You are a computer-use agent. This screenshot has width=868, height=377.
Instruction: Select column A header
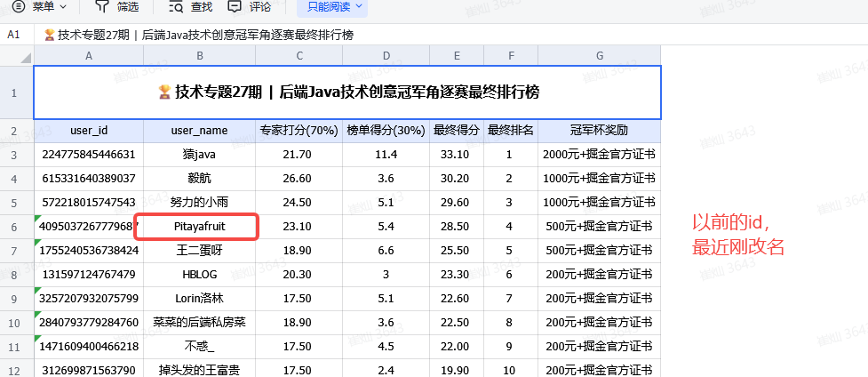(89, 55)
